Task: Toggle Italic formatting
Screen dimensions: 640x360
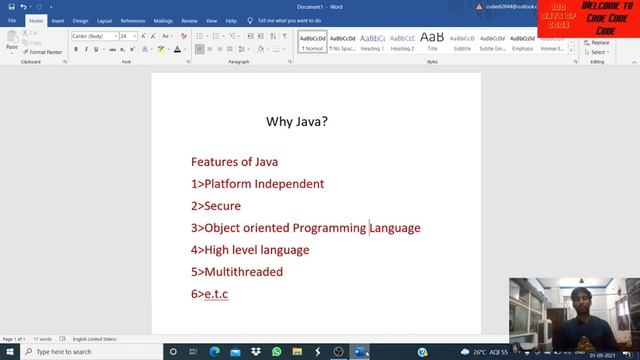Action: tap(86, 49)
